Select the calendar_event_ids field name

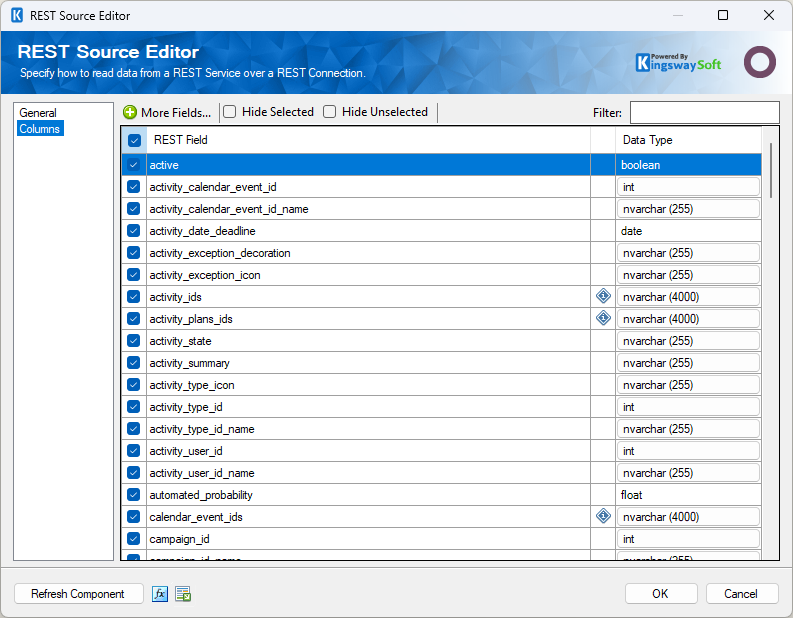tap(196, 517)
